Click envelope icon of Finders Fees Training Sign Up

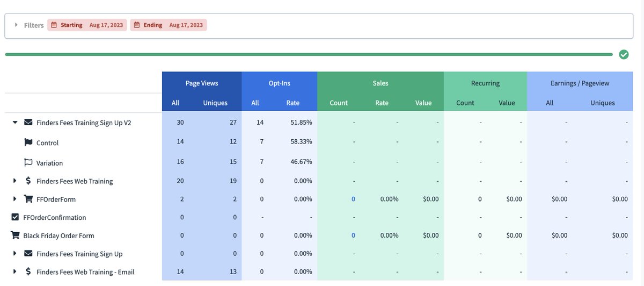[x=28, y=253]
